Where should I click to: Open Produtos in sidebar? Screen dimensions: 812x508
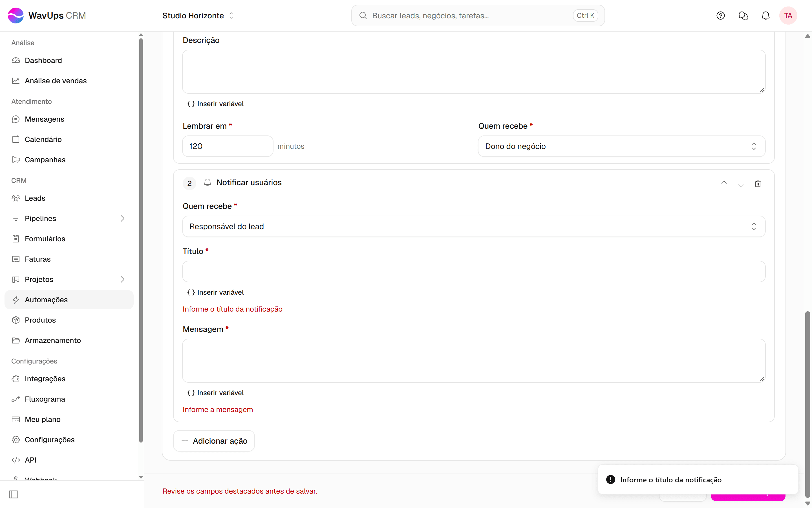[69, 320]
